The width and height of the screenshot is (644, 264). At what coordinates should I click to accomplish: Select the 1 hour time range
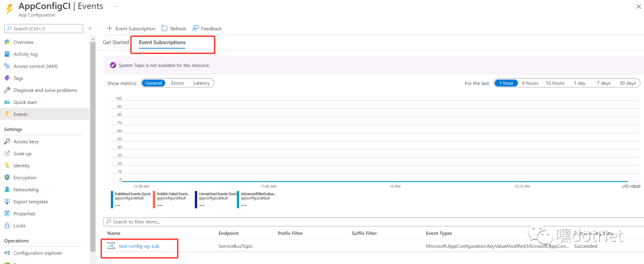506,83
